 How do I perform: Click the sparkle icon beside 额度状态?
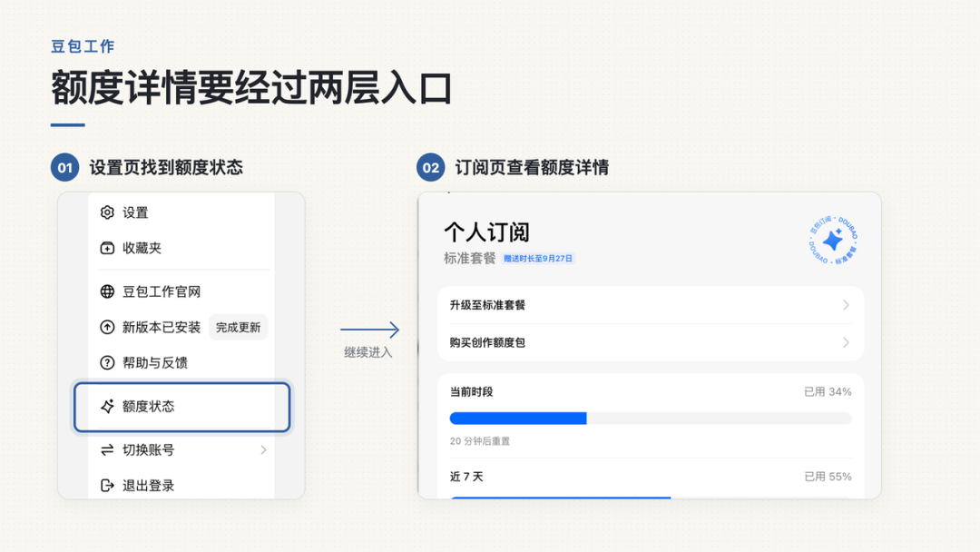pos(107,407)
